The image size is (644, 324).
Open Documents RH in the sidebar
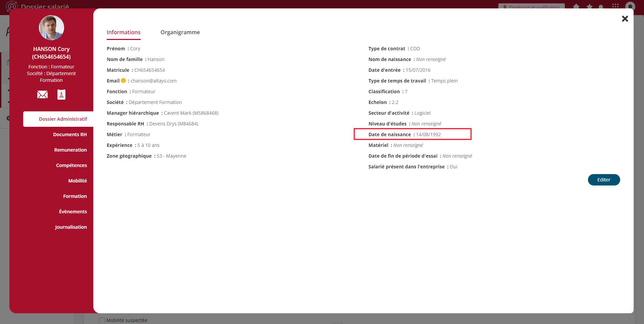click(x=70, y=134)
